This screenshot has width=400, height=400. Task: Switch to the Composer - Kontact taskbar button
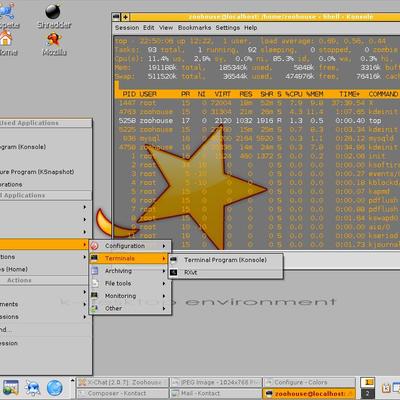click(123, 393)
